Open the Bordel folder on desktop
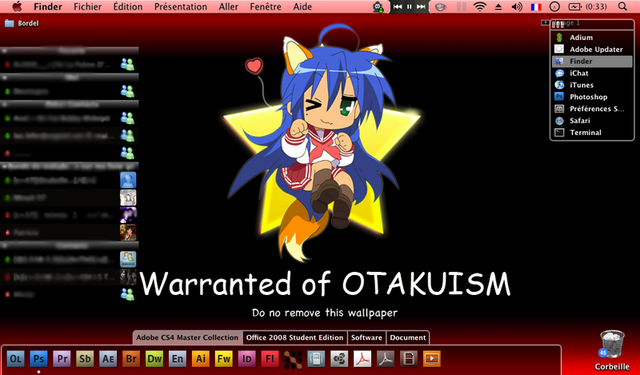The height and width of the screenshot is (375, 640). (x=22, y=23)
